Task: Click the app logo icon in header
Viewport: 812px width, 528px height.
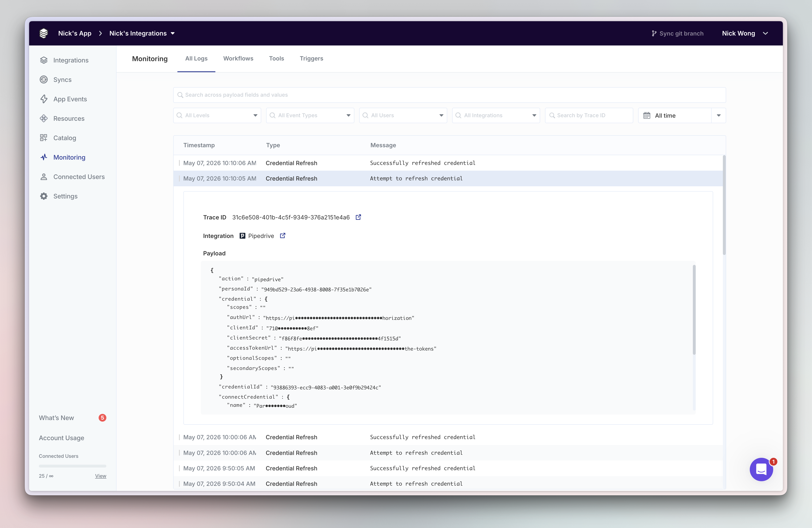Action: pyautogui.click(x=44, y=33)
